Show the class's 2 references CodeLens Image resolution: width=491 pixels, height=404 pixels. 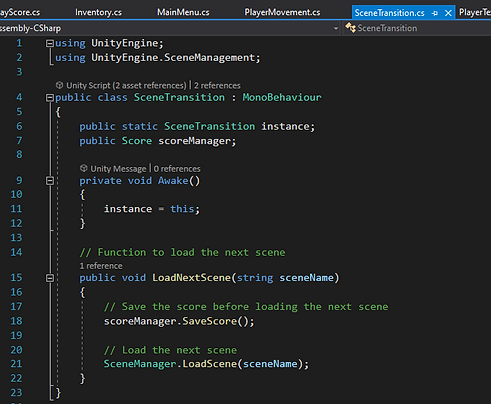[217, 86]
